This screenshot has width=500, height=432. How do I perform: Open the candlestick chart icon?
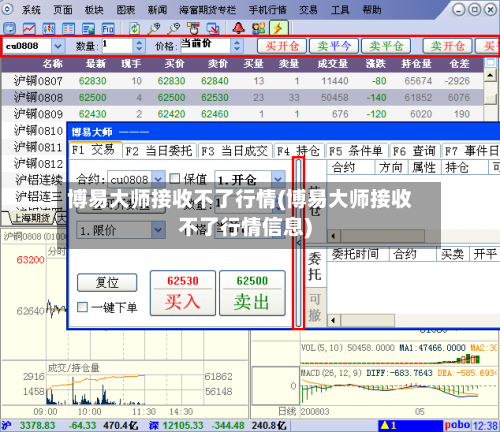pyautogui.click(x=49, y=28)
